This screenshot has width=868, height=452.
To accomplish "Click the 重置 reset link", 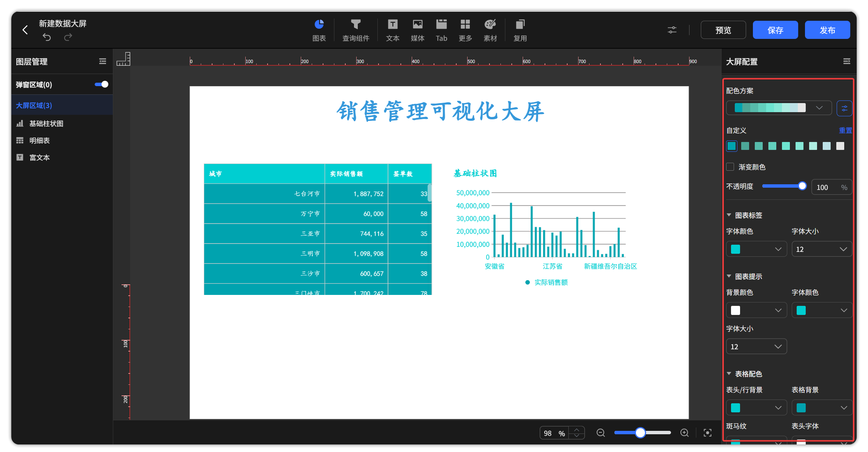I will [845, 130].
